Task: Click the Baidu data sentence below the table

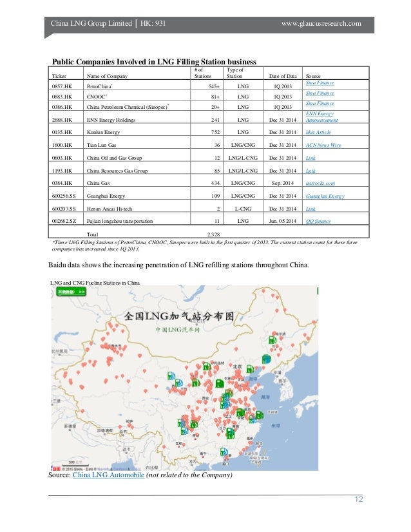Action: point(178,265)
